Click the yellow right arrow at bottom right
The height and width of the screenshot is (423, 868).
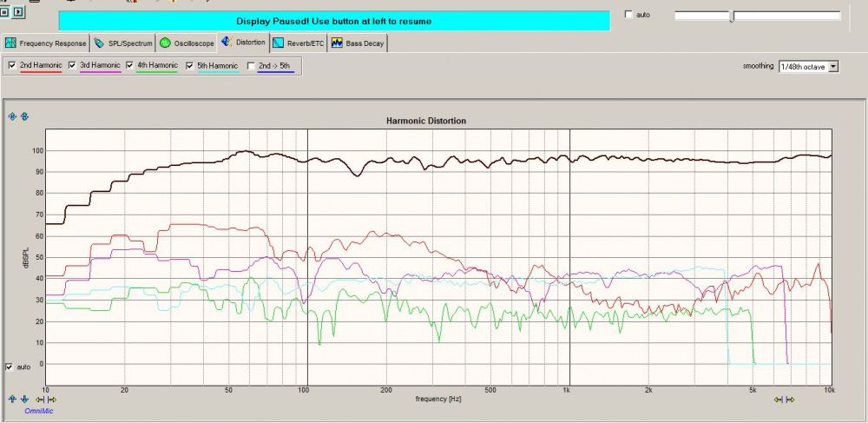[791, 400]
